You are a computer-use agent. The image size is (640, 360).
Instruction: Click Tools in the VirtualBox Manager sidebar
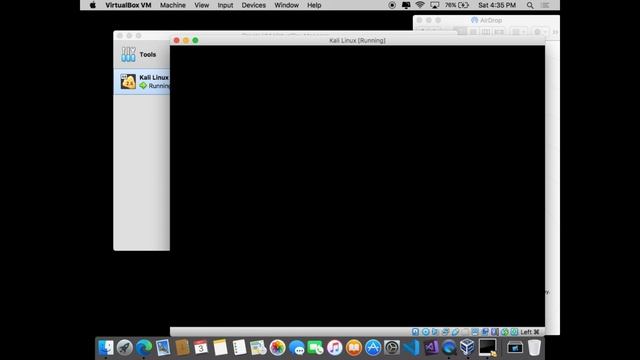coord(142,54)
